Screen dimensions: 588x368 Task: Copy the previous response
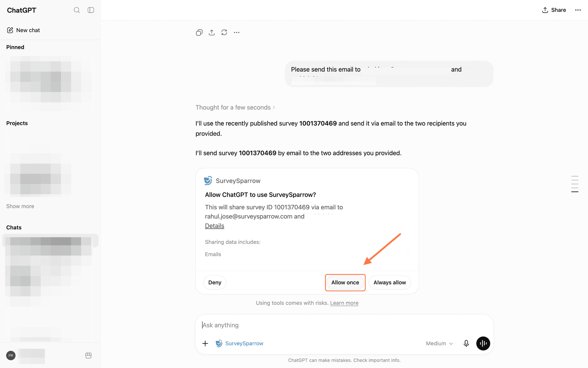(199, 32)
